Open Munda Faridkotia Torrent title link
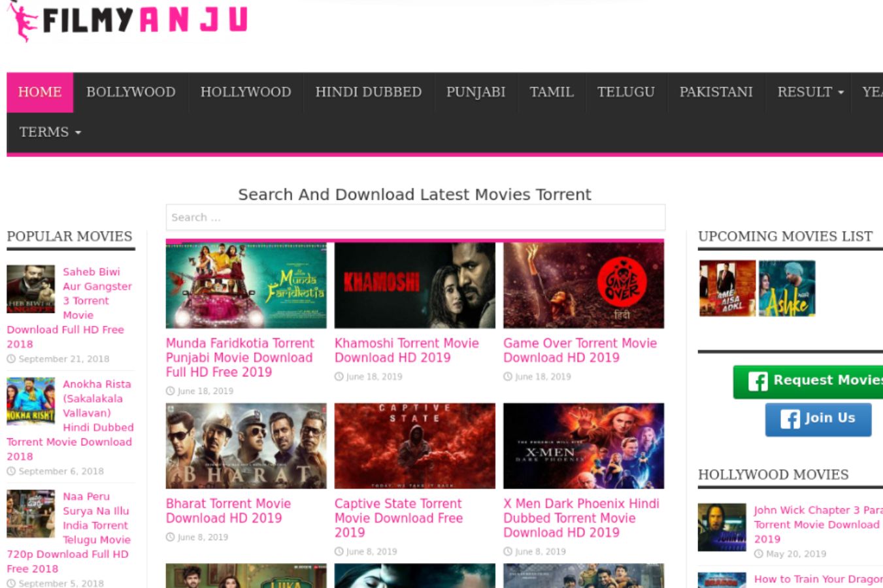 (240, 357)
